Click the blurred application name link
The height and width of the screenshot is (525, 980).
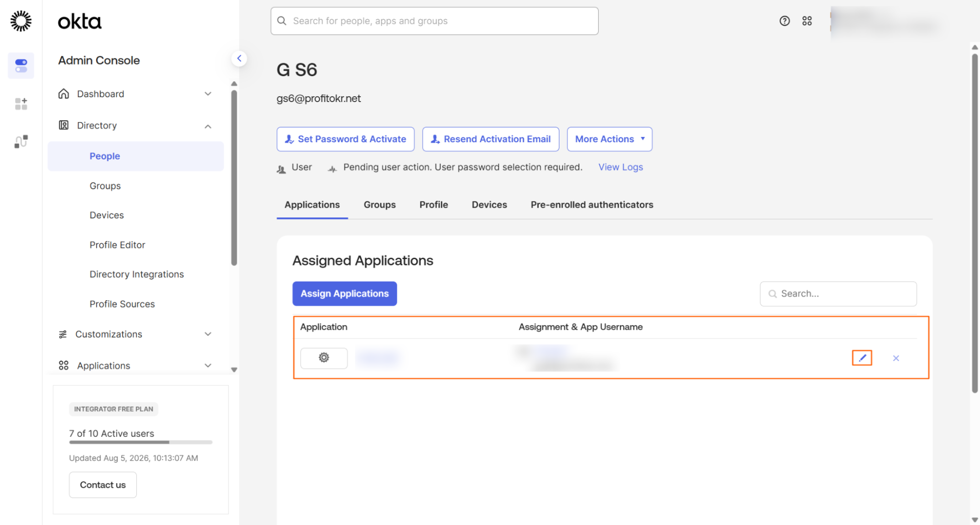377,358
